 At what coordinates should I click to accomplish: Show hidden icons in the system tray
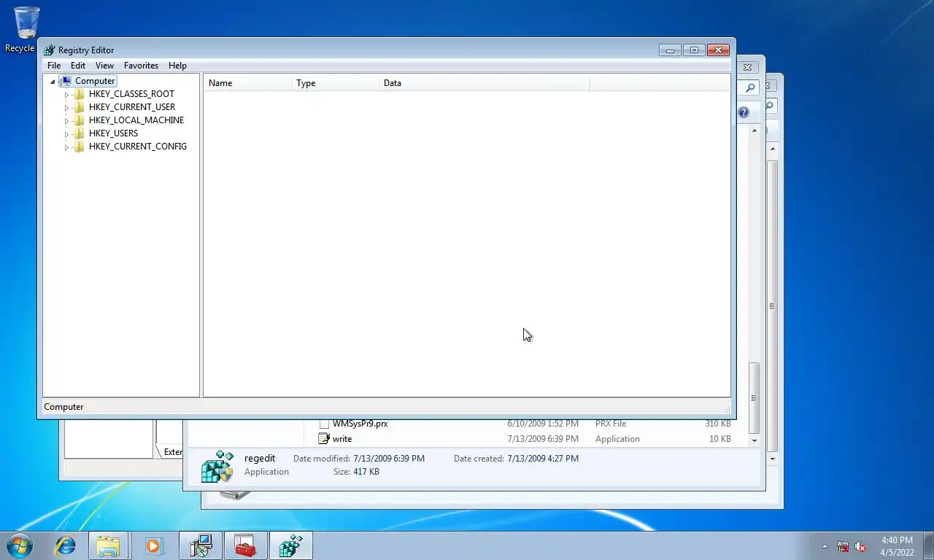(825, 546)
